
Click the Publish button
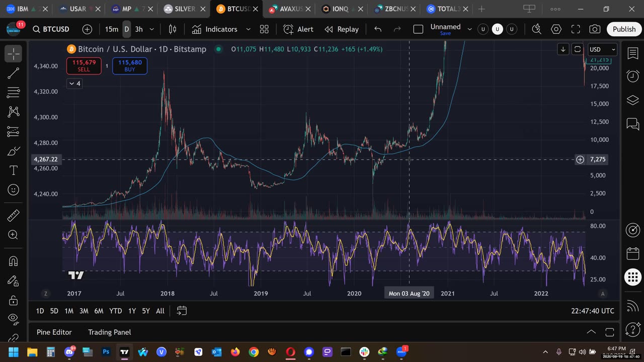pos(624,29)
